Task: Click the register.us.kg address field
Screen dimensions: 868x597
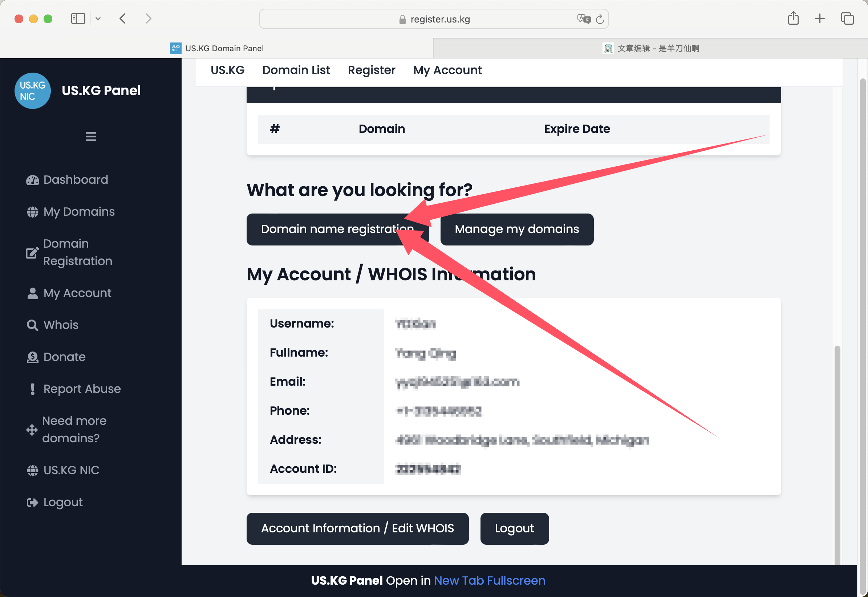Action: click(x=434, y=19)
